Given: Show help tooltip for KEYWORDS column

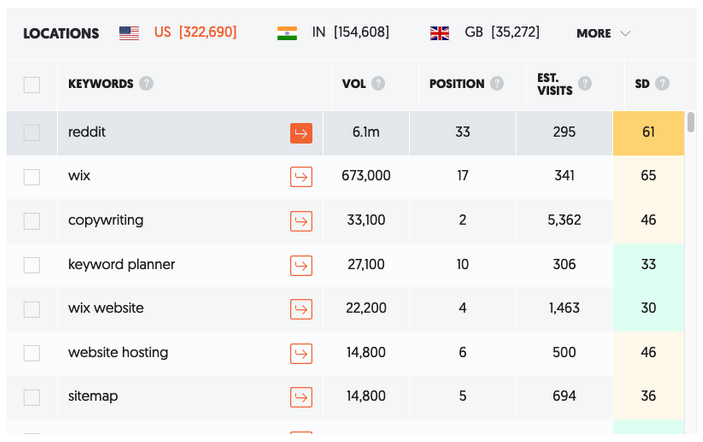Looking at the screenshot, I should 146,83.
